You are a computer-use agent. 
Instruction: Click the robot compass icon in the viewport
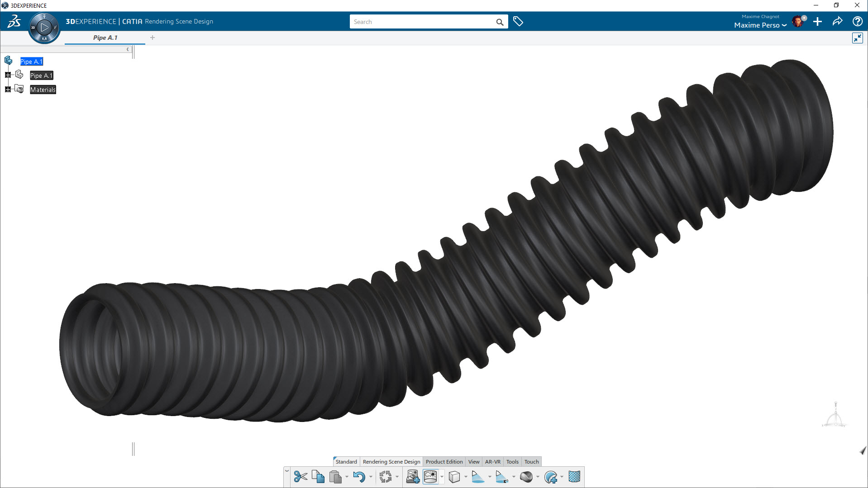(835, 415)
